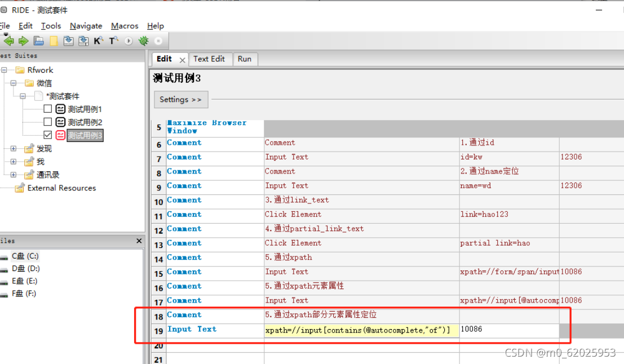The width and height of the screenshot is (624, 364).
Task: Click the Save toolbar icon
Action: pyautogui.click(x=68, y=40)
